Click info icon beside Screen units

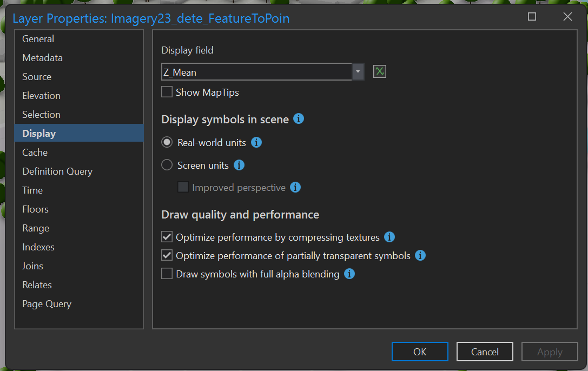239,165
